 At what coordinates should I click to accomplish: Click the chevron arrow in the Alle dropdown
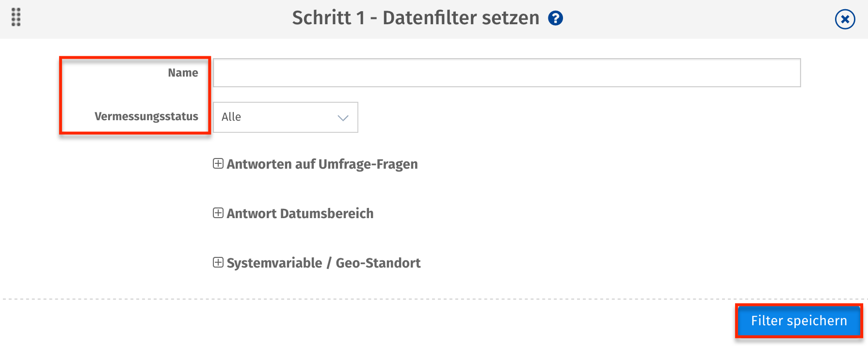[x=342, y=117]
